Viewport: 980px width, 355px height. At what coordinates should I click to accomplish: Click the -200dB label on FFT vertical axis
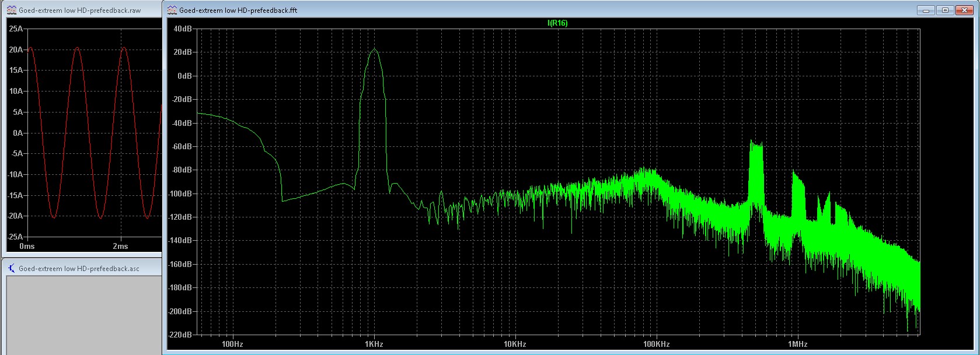click(180, 311)
